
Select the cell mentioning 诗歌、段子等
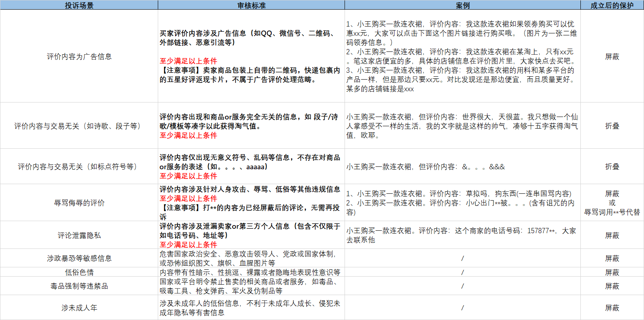coord(79,126)
